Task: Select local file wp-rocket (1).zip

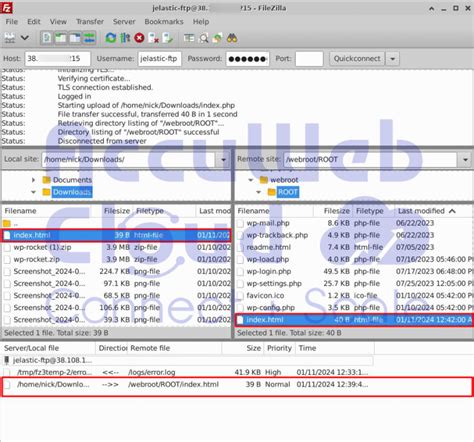Action: 116,247
